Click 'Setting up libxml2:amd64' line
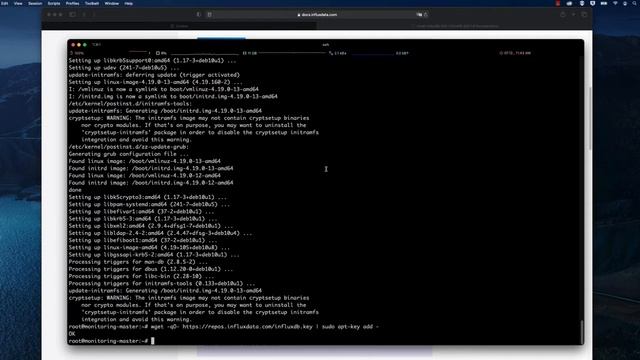The height and width of the screenshot is (360, 640). pos(151,226)
